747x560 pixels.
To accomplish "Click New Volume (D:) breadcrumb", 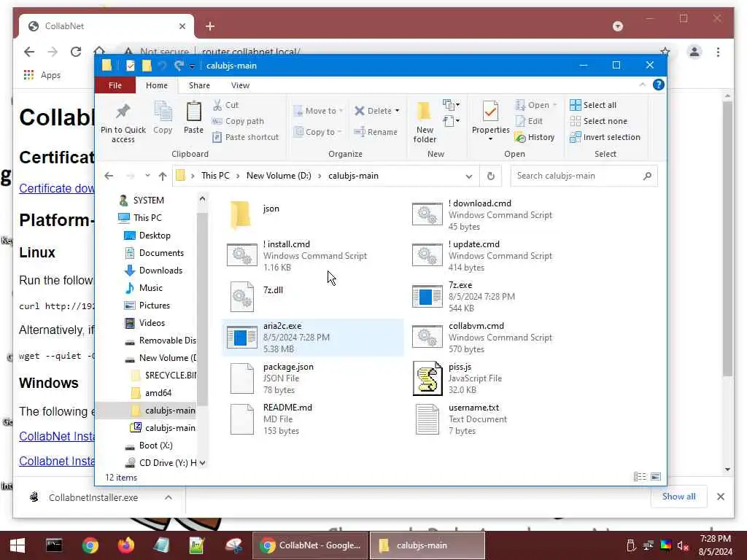I will 279,176.
